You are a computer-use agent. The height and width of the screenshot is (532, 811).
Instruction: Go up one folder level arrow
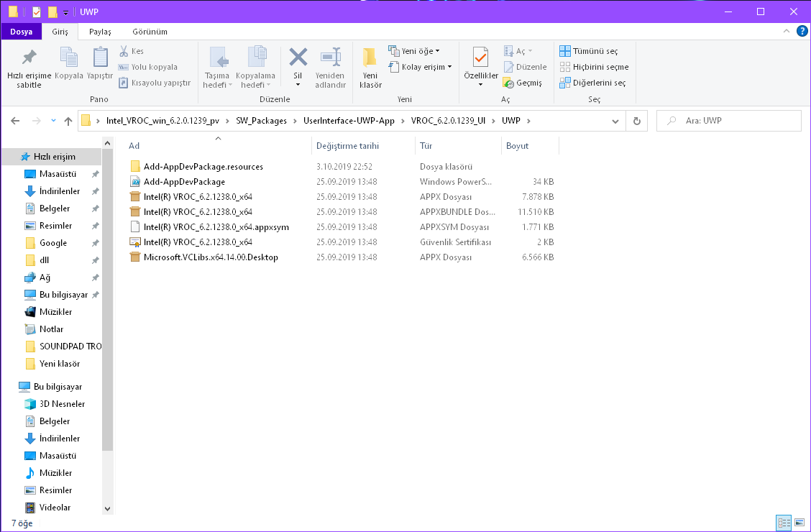point(68,121)
